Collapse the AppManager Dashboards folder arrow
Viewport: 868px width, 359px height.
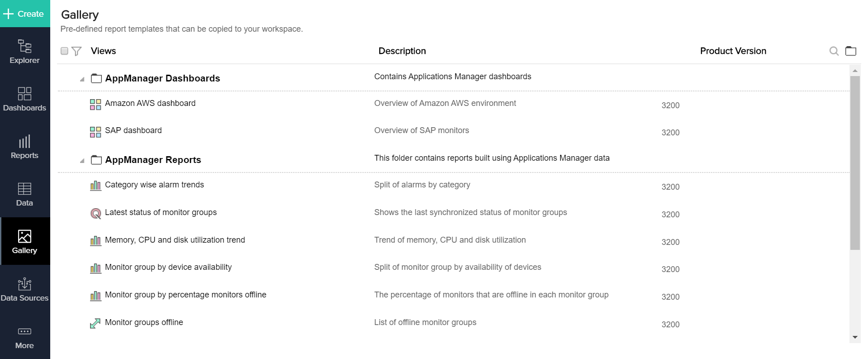click(x=82, y=79)
